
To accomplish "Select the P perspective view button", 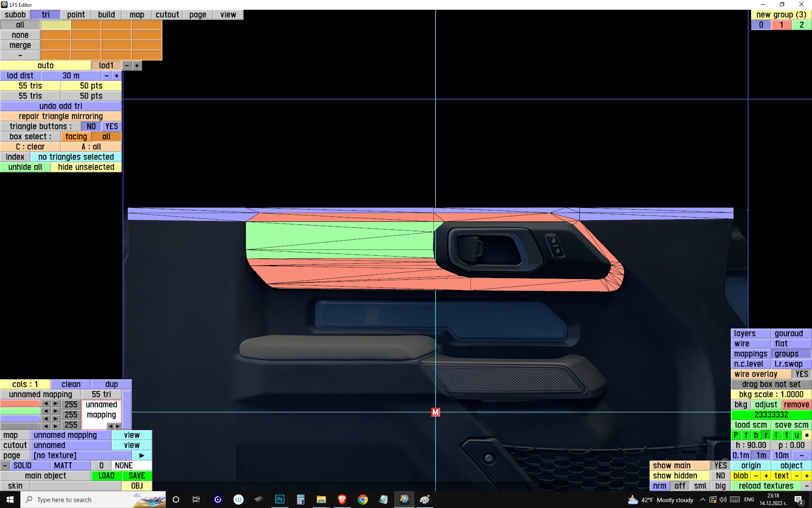I will pyautogui.click(x=735, y=435).
